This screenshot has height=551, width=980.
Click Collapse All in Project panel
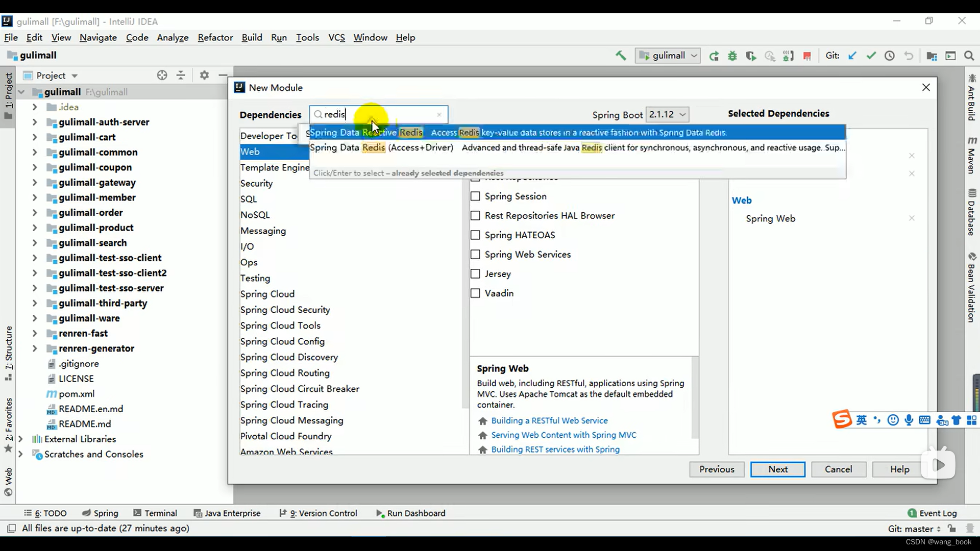181,75
